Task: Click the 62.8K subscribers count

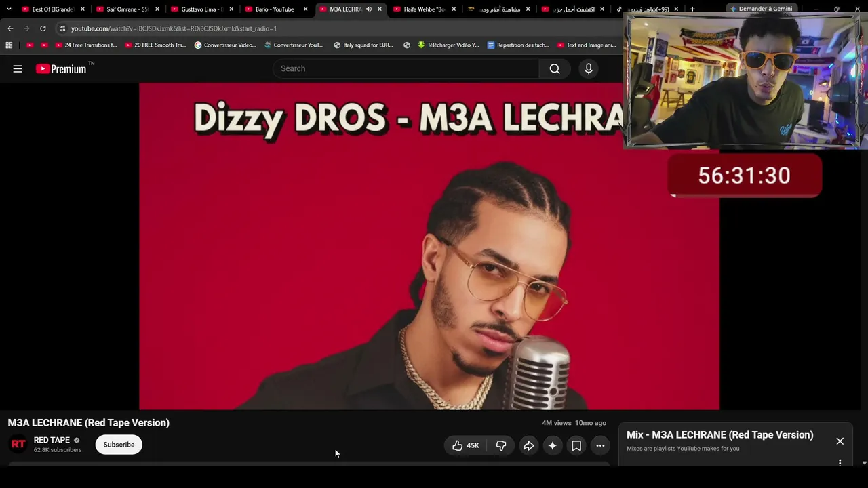Action: click(x=58, y=450)
